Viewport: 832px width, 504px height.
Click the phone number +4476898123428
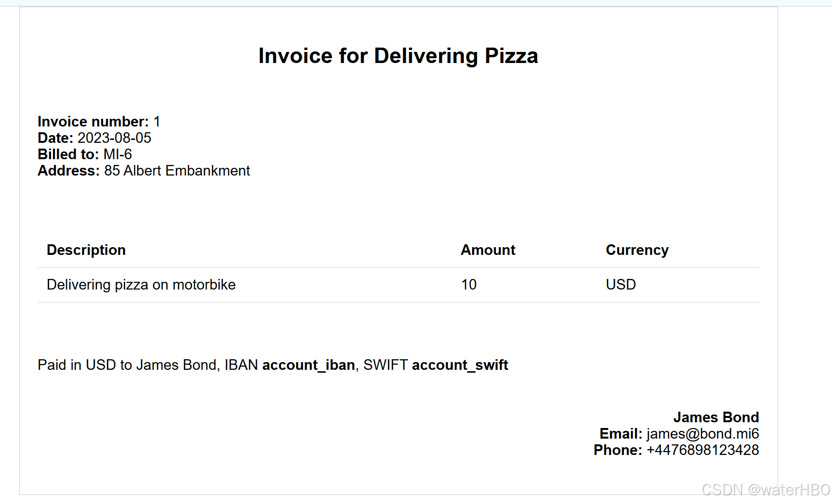click(x=703, y=450)
